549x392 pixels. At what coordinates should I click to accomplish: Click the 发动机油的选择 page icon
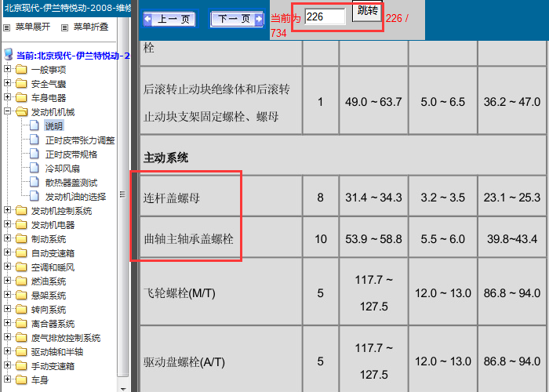coord(35,196)
